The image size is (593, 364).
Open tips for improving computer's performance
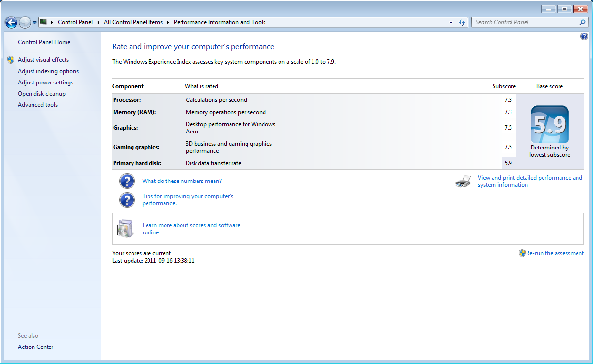(188, 200)
